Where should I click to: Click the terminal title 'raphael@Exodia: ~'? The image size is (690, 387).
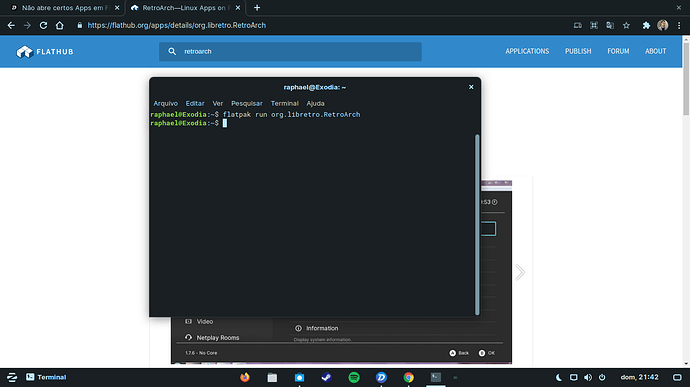[x=315, y=87]
